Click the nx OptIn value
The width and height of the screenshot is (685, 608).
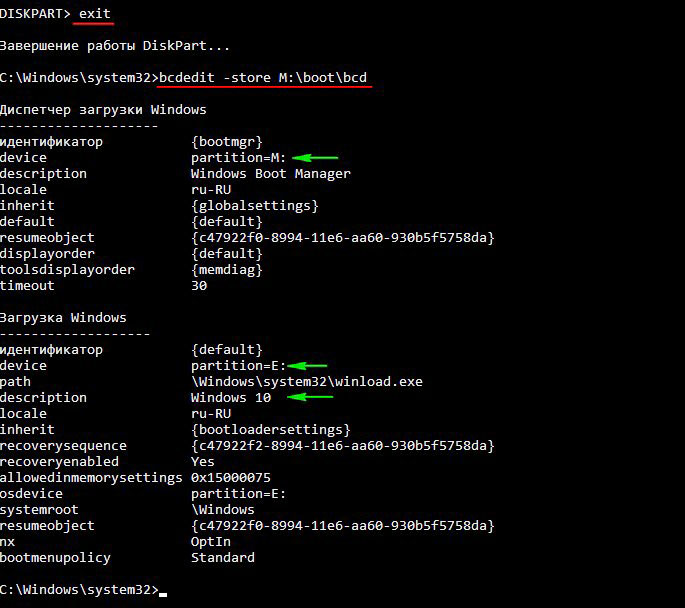[x=211, y=542]
